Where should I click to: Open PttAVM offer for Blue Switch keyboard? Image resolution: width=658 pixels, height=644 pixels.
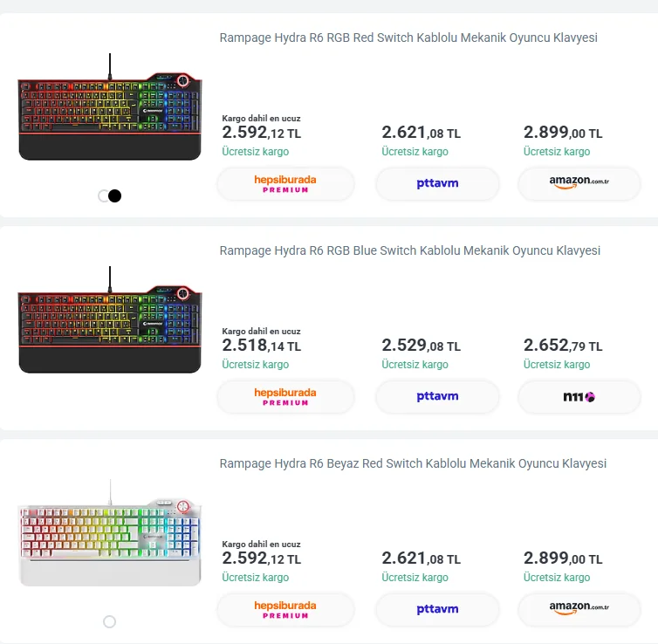(437, 397)
